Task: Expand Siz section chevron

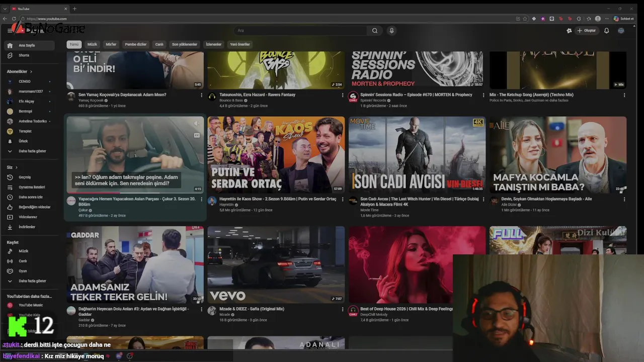Action: pyautogui.click(x=16, y=167)
